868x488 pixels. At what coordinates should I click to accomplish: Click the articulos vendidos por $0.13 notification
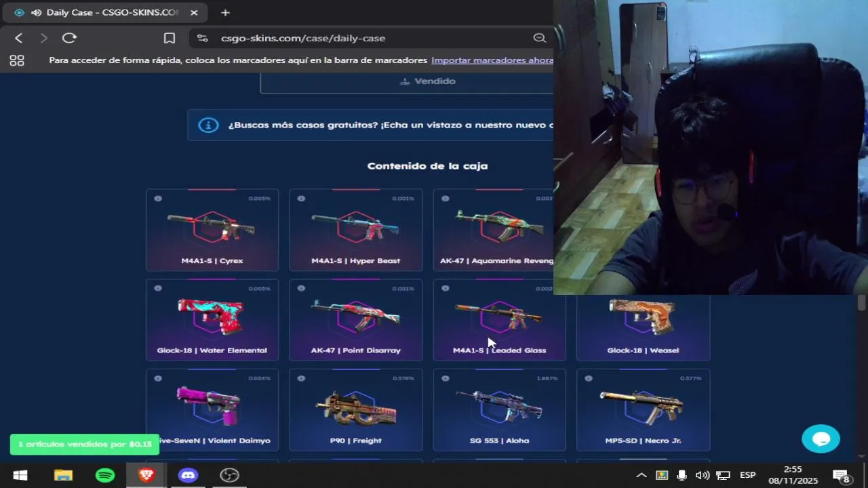pyautogui.click(x=85, y=445)
